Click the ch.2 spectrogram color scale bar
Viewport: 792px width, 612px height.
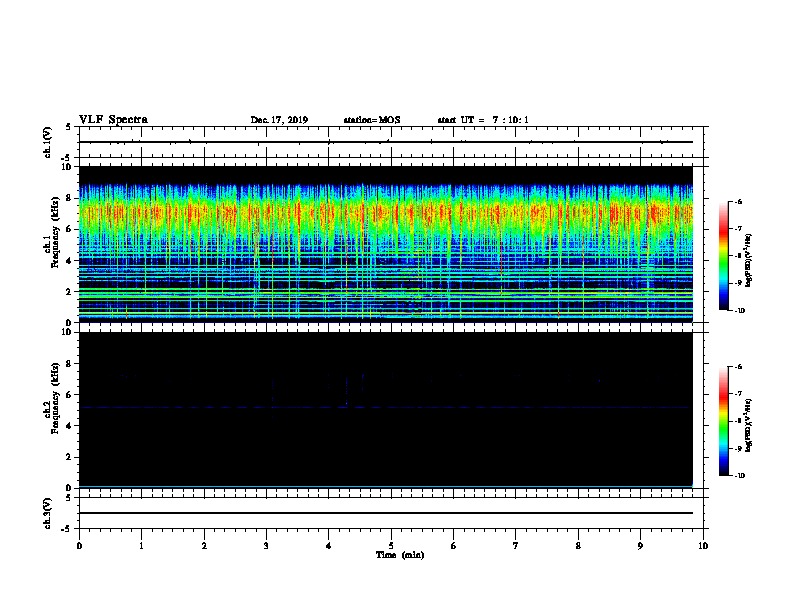(x=724, y=421)
